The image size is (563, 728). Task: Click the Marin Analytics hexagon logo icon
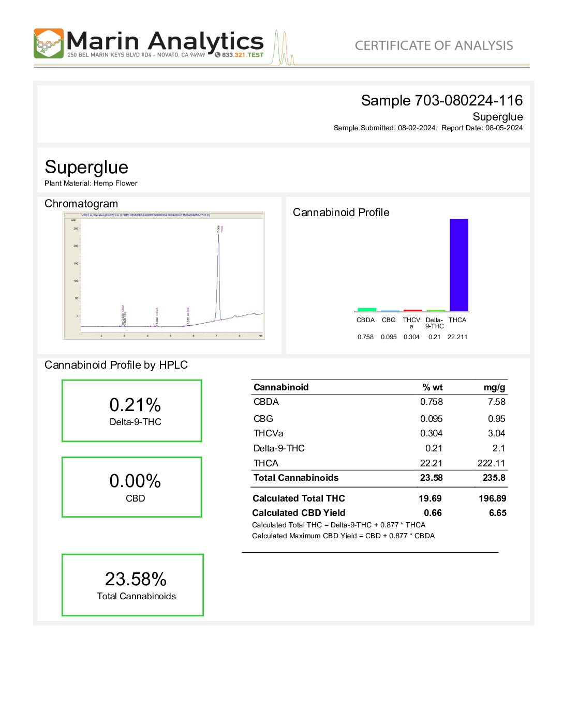49,43
